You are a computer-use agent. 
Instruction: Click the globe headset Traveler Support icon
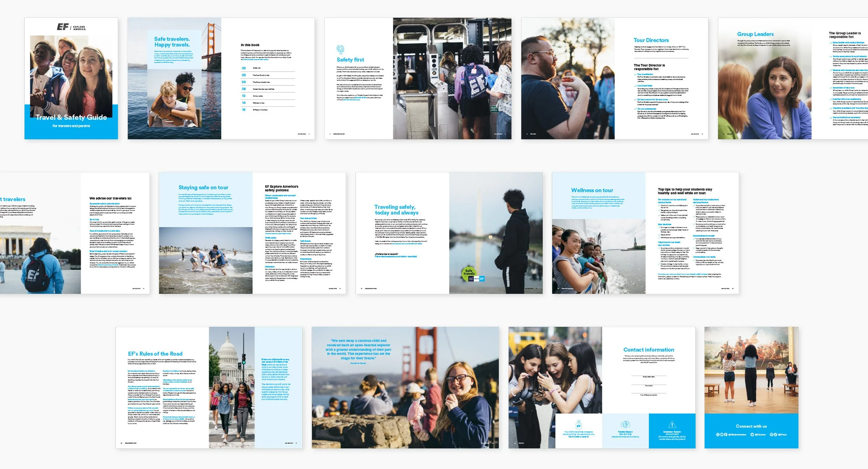(x=625, y=424)
